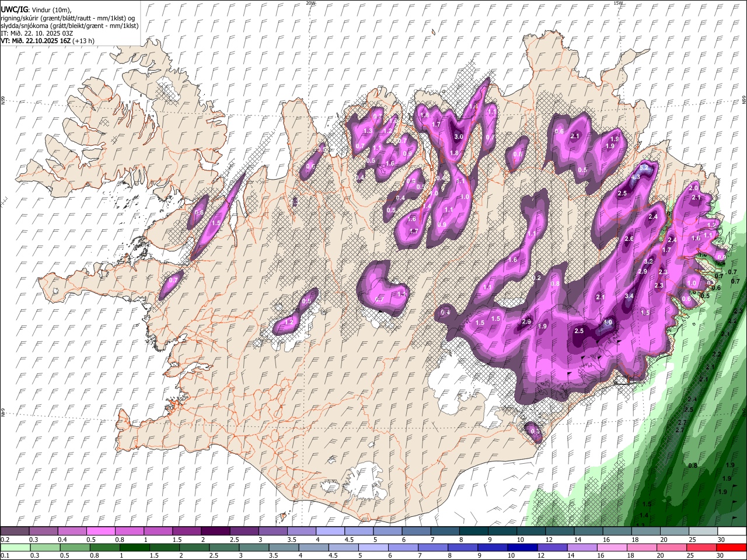747x560 pixels.
Task: Click the "rigning/skúrir" legend description line
Action: (x=68, y=18)
